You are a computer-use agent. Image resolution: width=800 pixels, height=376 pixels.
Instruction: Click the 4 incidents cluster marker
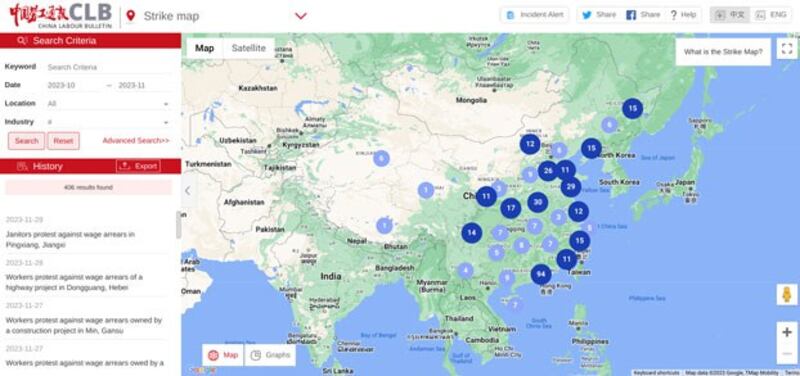(465, 270)
